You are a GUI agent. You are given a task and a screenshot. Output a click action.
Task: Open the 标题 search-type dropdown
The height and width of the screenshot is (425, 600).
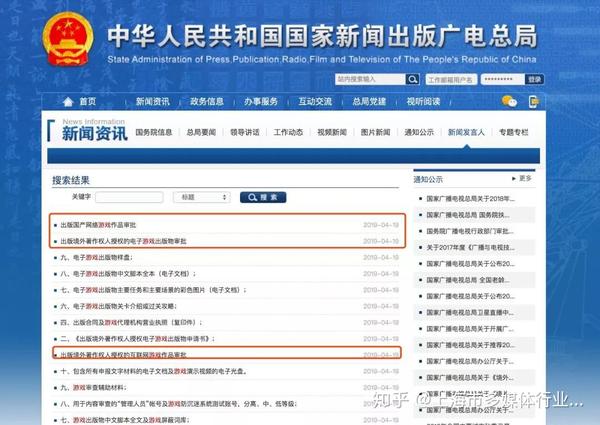point(201,197)
